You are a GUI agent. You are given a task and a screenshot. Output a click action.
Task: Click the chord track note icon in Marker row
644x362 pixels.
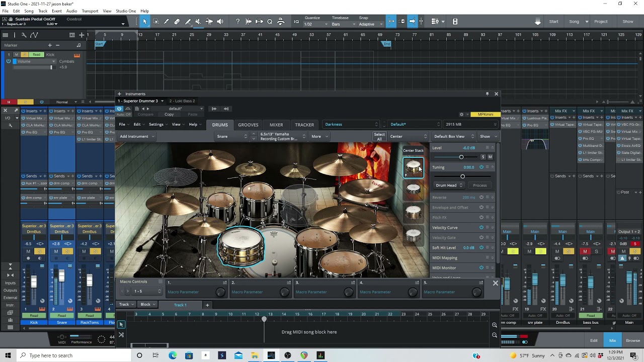[78, 45]
